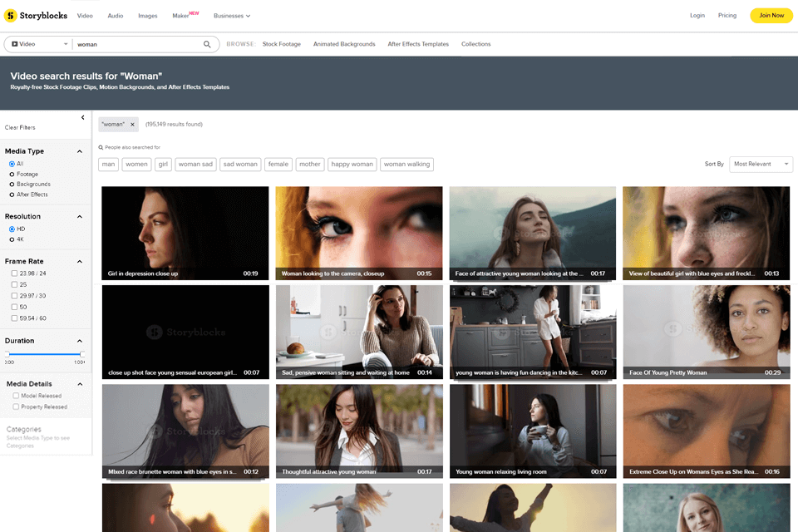
Task: Click the "man" suggested search tag
Action: point(108,165)
